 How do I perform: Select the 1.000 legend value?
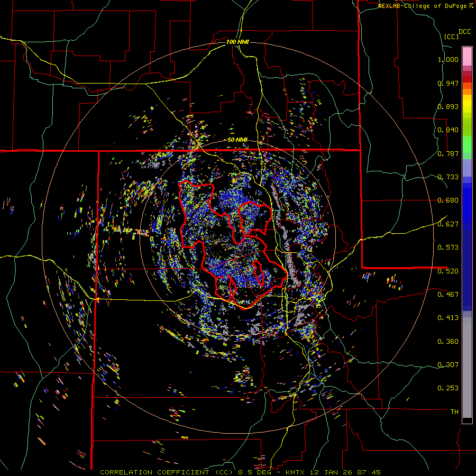coord(448,59)
